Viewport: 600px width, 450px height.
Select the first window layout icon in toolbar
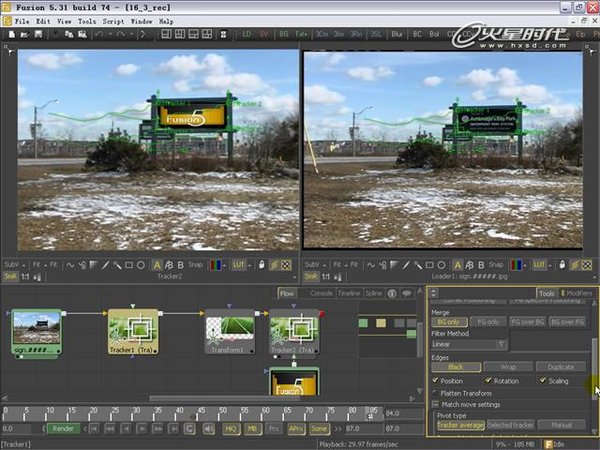click(166, 34)
